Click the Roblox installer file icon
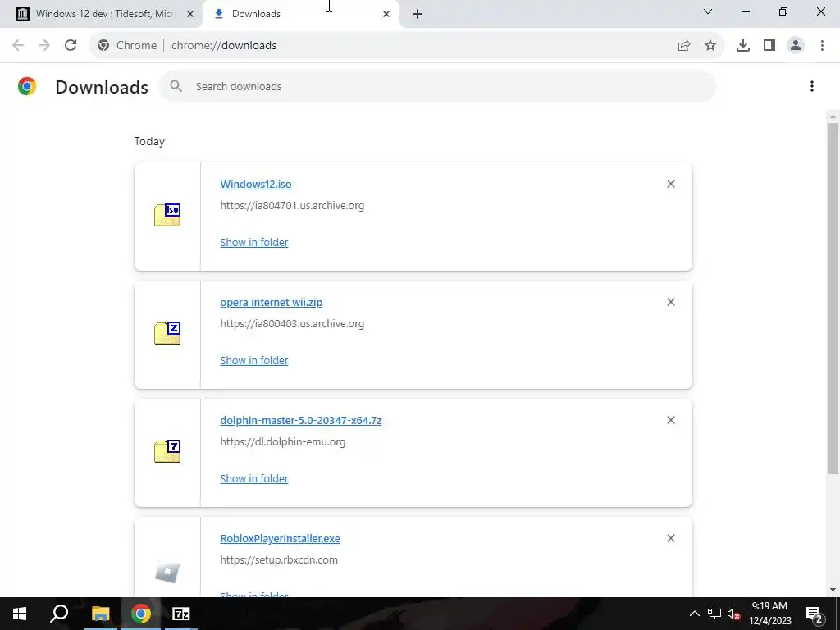The width and height of the screenshot is (840, 630). click(167, 572)
